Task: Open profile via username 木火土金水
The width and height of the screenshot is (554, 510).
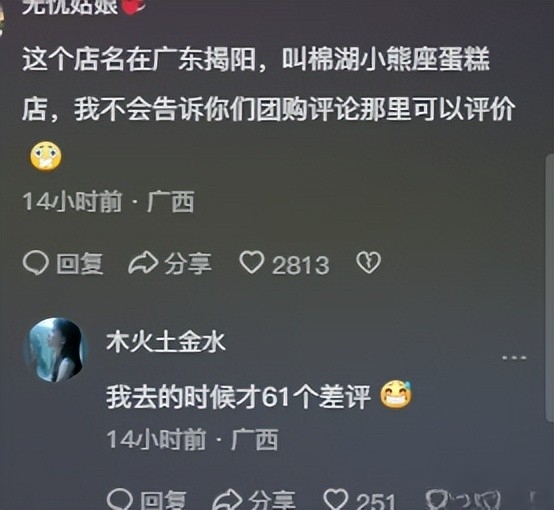Action: click(166, 342)
